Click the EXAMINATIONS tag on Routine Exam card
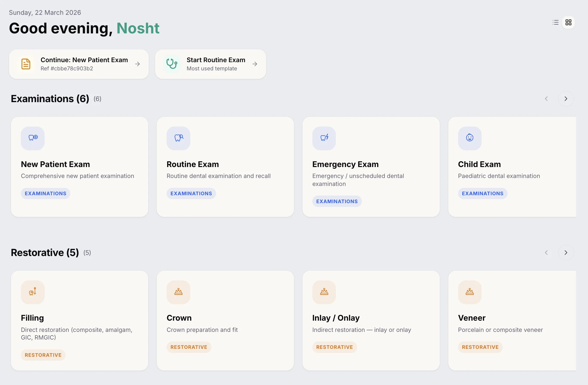Image resolution: width=588 pixels, height=385 pixels. [x=191, y=194]
